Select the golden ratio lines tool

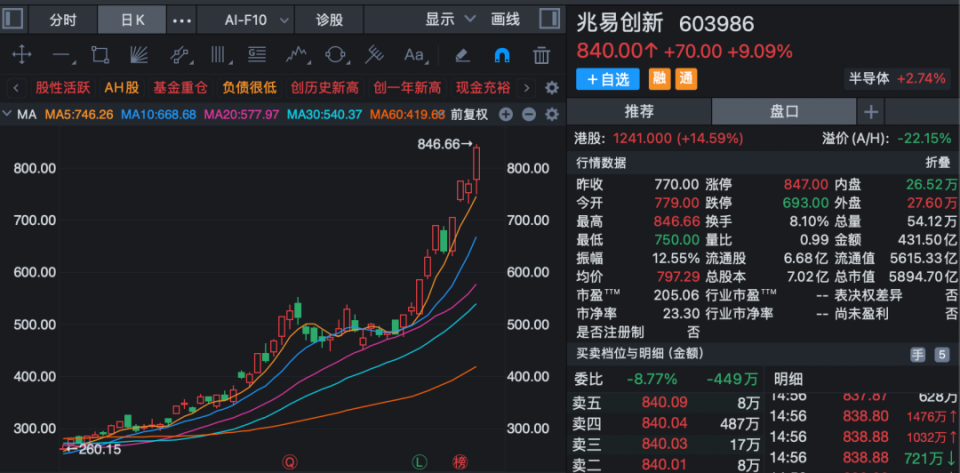pyautogui.click(x=257, y=55)
